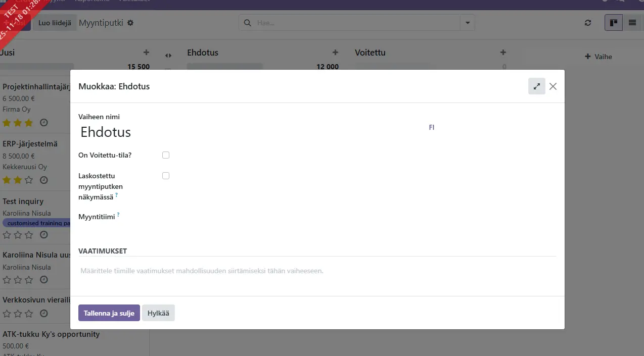
Task: Refresh the pipeline with the reload icon
Action: tap(588, 23)
